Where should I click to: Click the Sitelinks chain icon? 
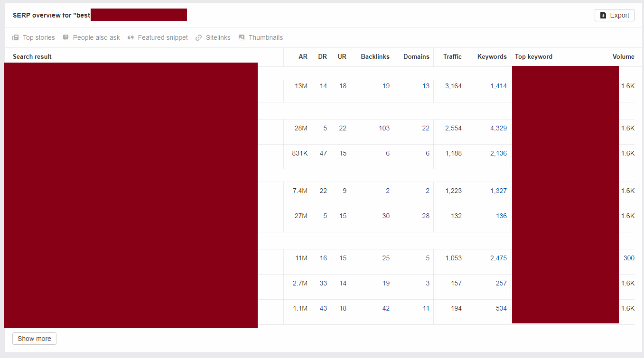click(199, 37)
